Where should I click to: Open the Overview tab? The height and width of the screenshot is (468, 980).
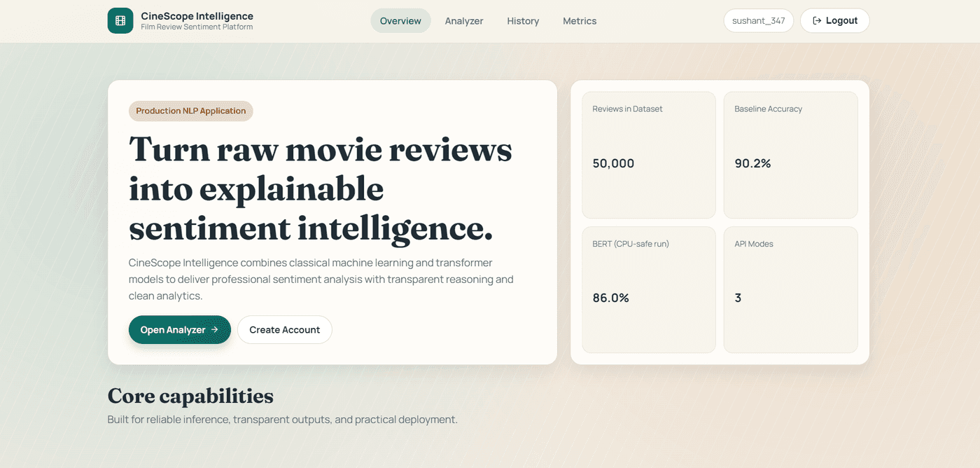point(400,21)
